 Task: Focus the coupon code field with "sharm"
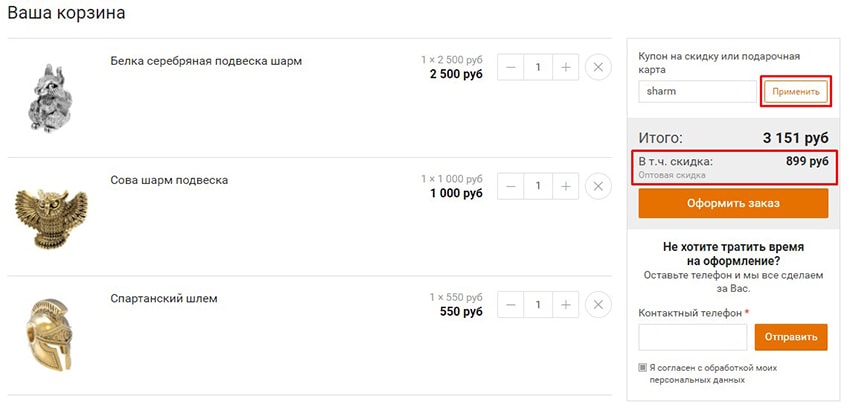[x=697, y=91]
